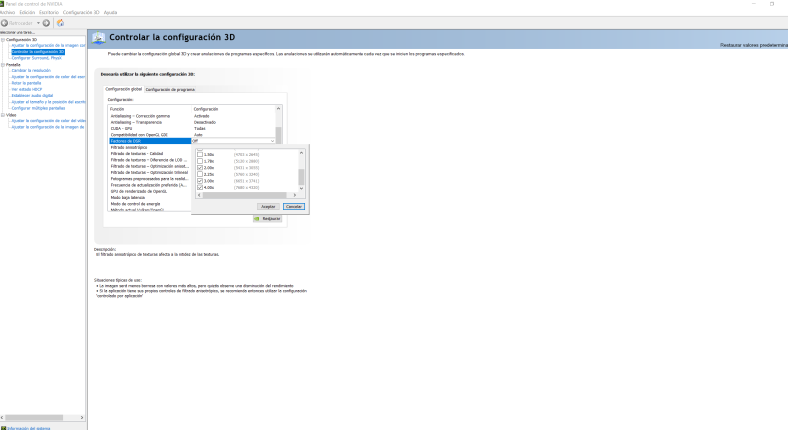788x430 pixels.
Task: Open the Ayuda menu
Action: (110, 13)
